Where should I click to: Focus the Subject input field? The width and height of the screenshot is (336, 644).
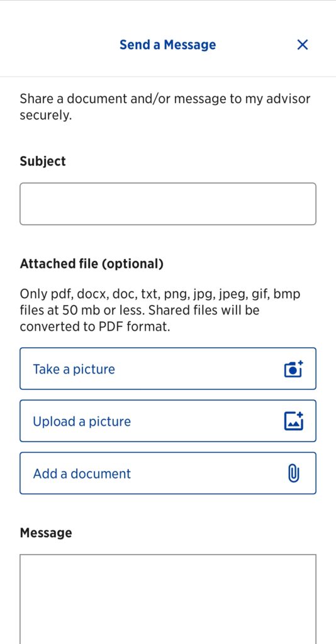point(168,204)
